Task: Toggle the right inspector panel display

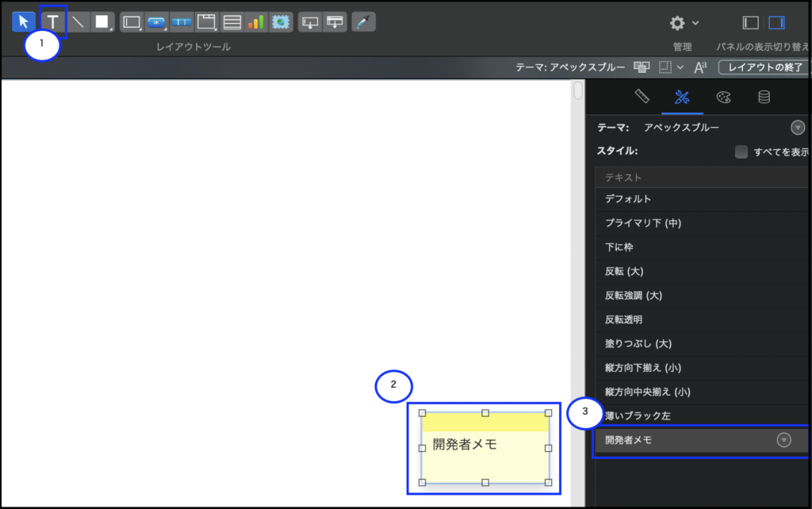Action: (776, 22)
